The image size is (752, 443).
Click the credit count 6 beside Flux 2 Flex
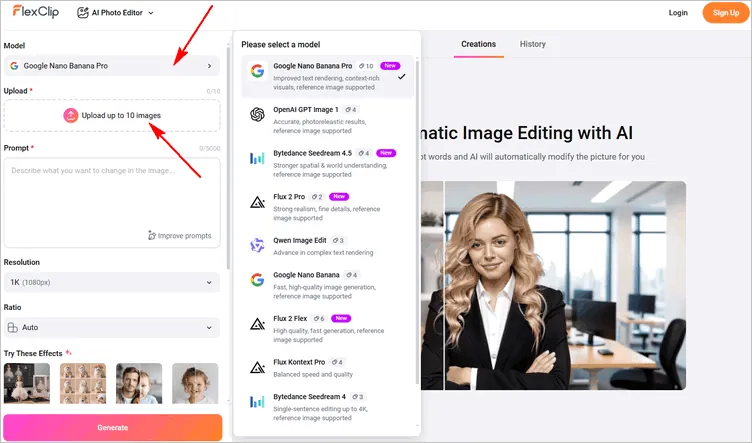point(319,319)
